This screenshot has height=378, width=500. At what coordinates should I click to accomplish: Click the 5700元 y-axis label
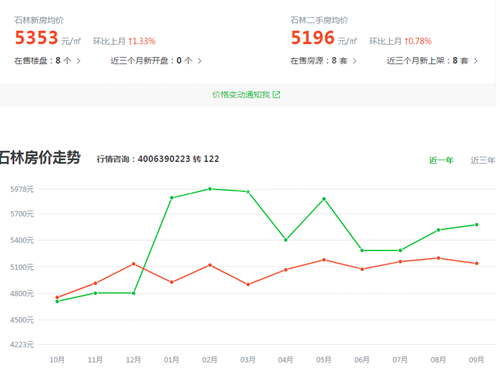22,214
